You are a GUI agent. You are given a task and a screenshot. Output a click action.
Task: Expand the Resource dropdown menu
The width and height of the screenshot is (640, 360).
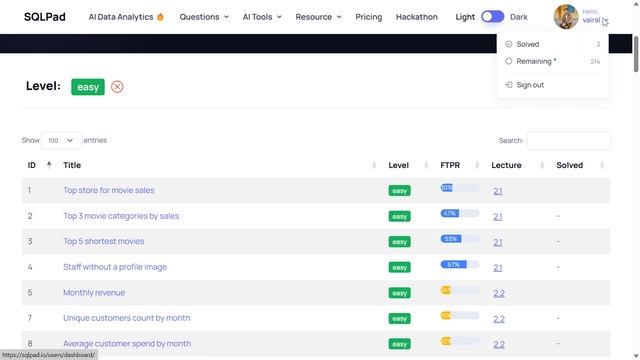(318, 17)
